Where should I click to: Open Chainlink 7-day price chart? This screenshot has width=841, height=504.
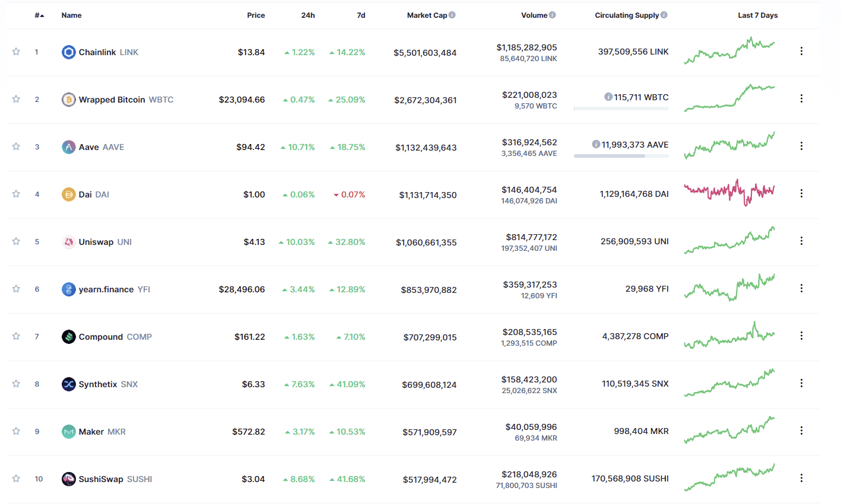[729, 51]
